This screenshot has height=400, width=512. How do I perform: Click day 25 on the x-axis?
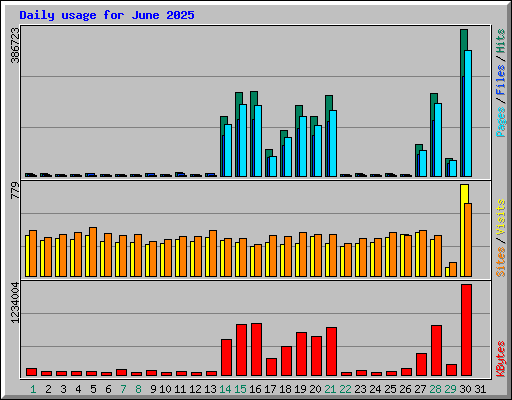[x=390, y=389]
